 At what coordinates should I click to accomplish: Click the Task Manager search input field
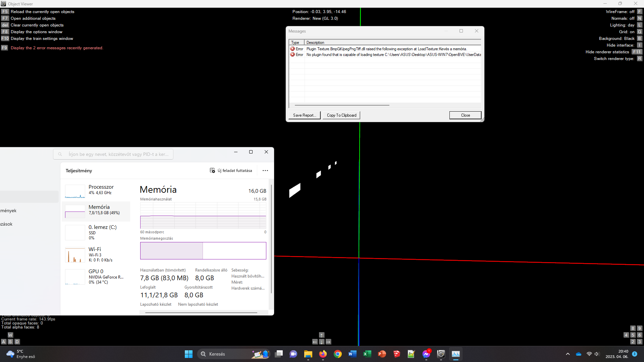tap(117, 154)
